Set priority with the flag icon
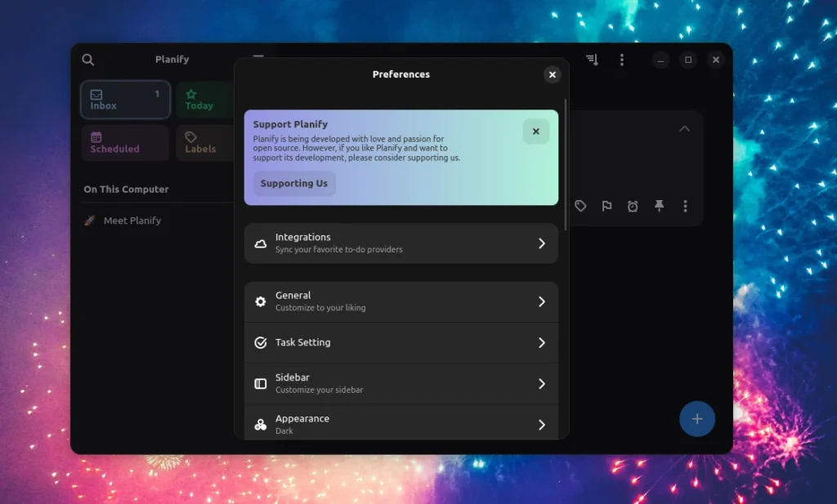The image size is (837, 504). click(606, 207)
